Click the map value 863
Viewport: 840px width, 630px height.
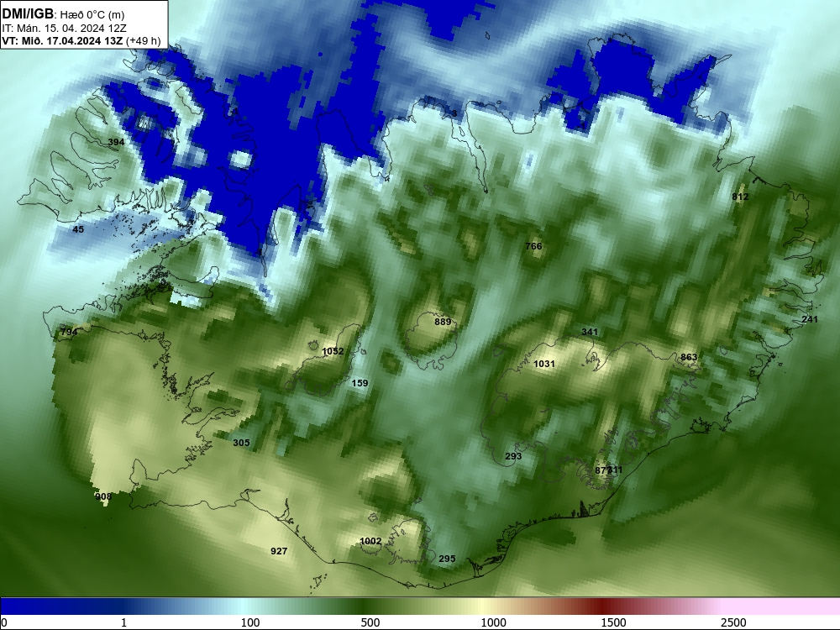pyautogui.click(x=689, y=357)
